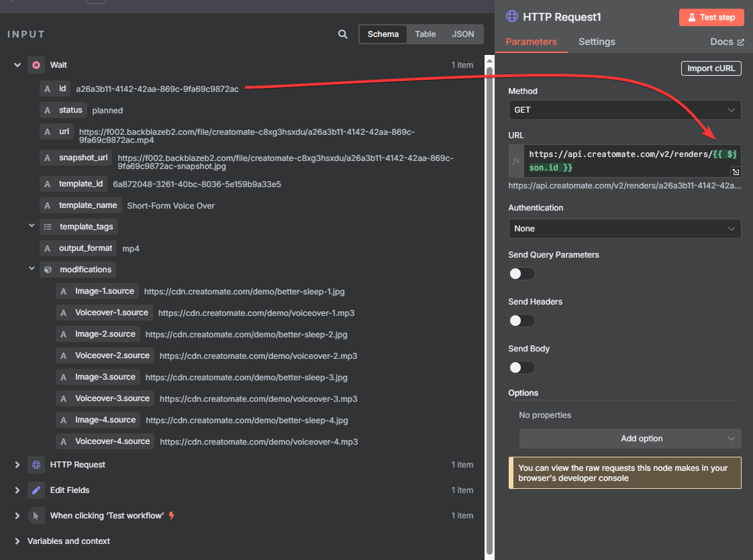
Task: Turn on Send Headers switch
Action: [x=521, y=321]
